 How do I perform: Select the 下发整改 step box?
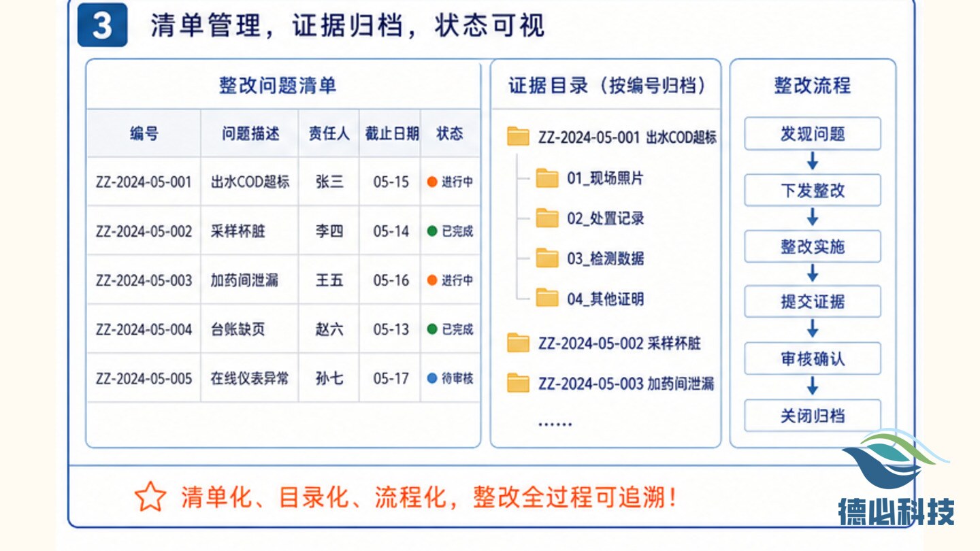(813, 190)
